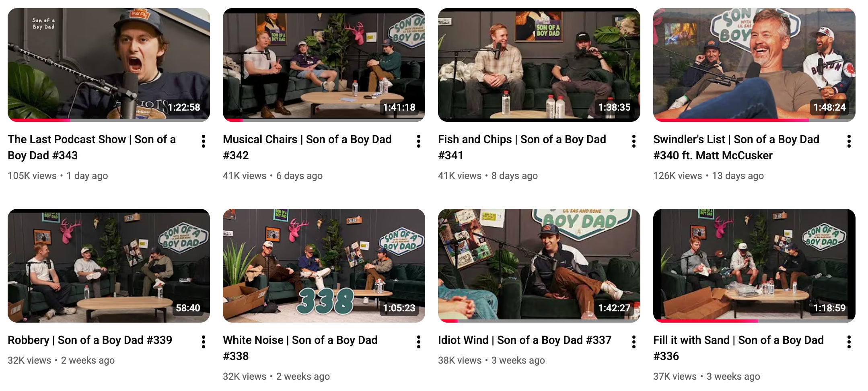
Task: Open Fill it with Sand #336 thumbnail
Action: point(754,265)
